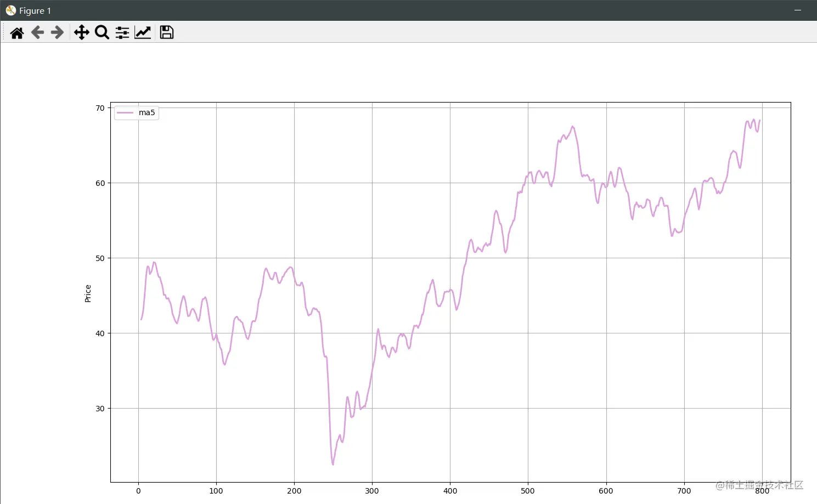Click the y-axis tick label 40

click(x=100, y=333)
